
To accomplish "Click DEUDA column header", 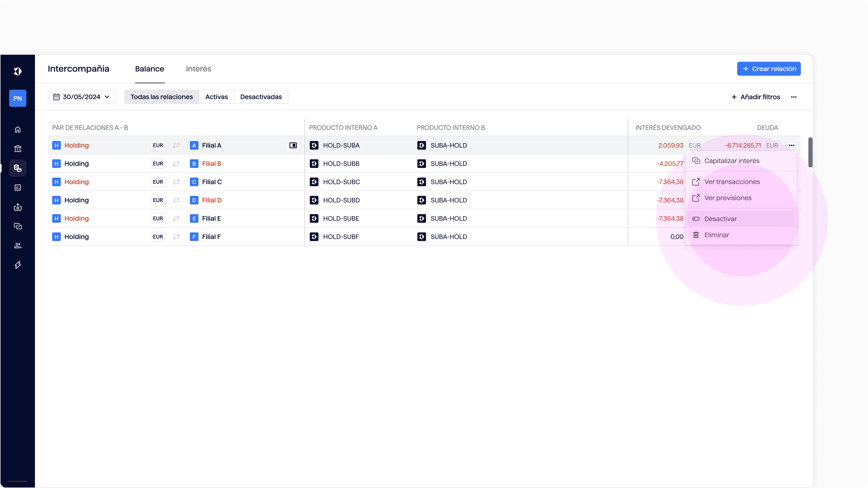I will pos(767,128).
